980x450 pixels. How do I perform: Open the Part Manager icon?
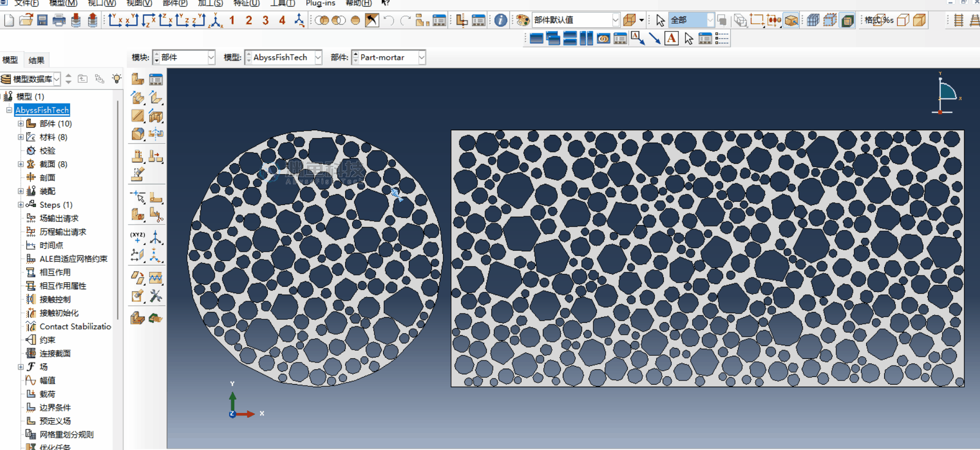(156, 79)
